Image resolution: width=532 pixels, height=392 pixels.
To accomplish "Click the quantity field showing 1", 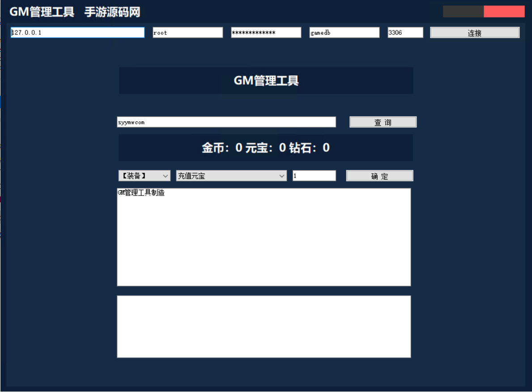I will (x=314, y=175).
